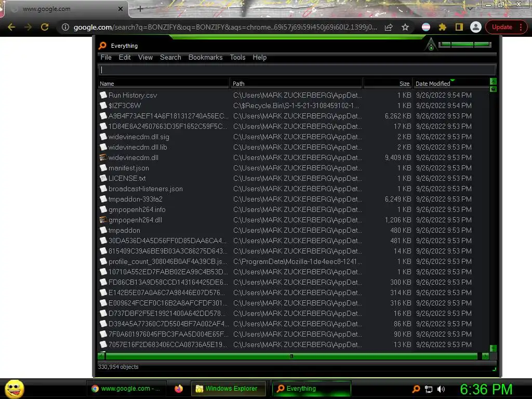Sort results by Date Modified column header
This screenshot has height=399, width=532.
point(451,84)
